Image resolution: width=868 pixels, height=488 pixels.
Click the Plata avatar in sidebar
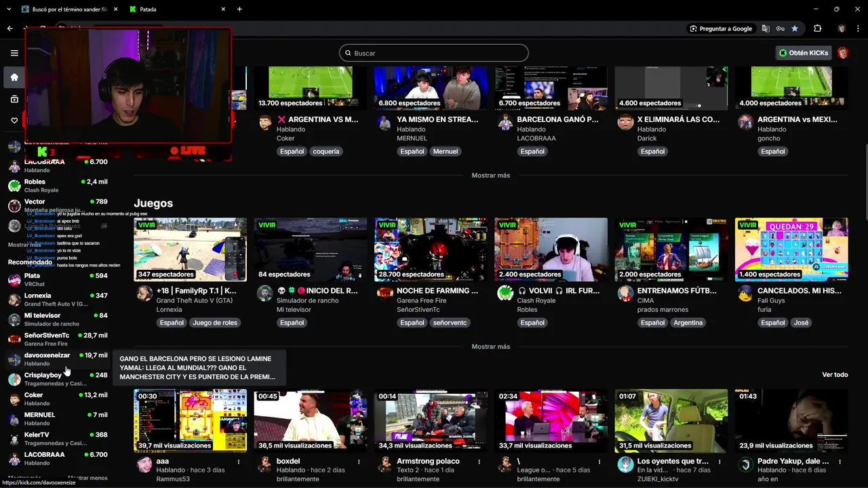tap(14, 280)
